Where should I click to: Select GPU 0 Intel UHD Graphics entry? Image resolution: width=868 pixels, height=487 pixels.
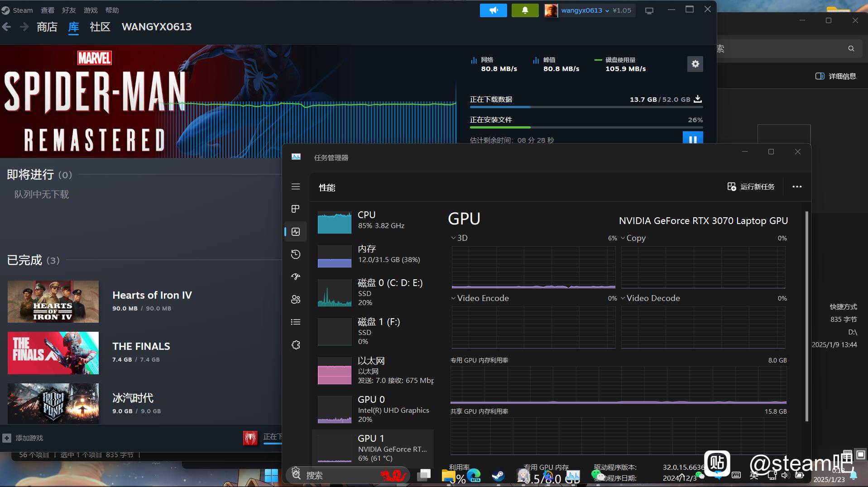tap(373, 409)
